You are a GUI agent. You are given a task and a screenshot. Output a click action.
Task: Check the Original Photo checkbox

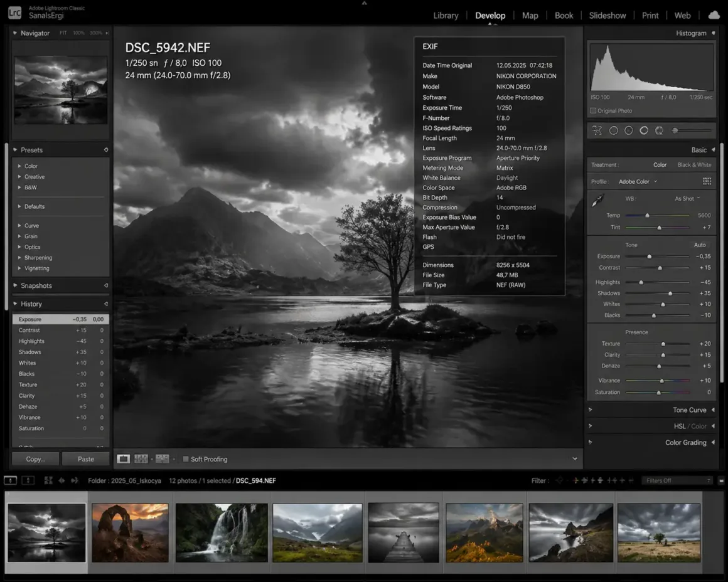coord(593,111)
